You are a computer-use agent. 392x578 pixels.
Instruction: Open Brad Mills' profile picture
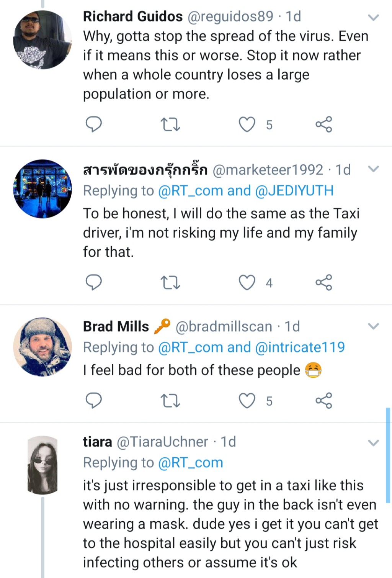pyautogui.click(x=42, y=347)
